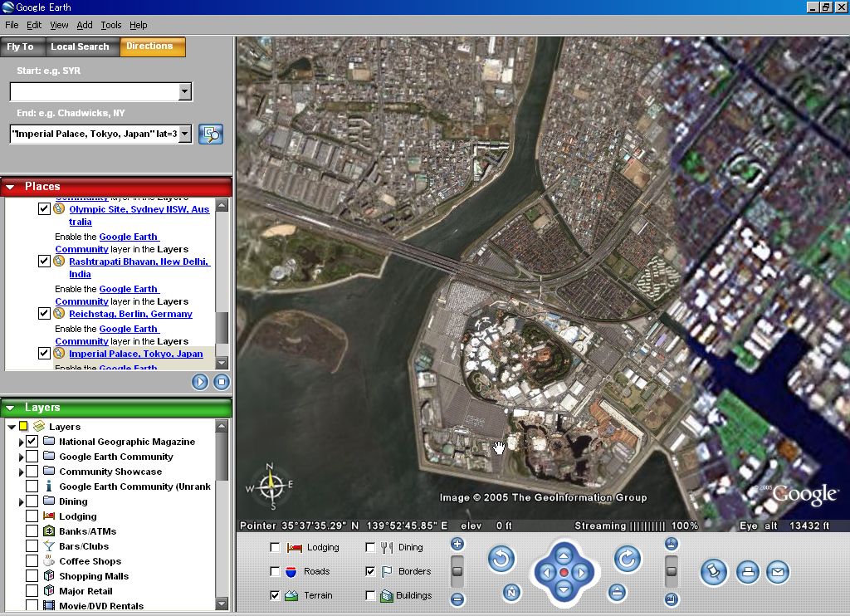850x616 pixels.
Task: Click the Lodging bed icon in Layers list
Action: pos(49,516)
